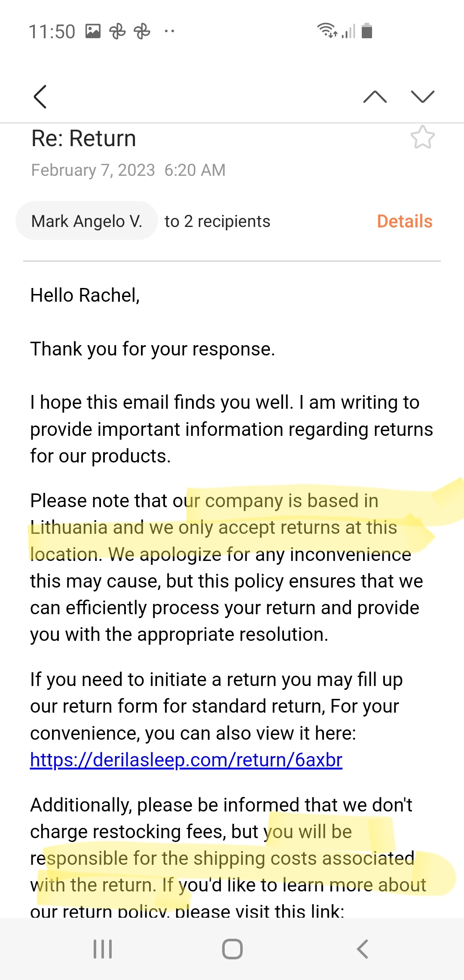
Task: Tap the 'to 2 recipients' text
Action: [217, 221]
